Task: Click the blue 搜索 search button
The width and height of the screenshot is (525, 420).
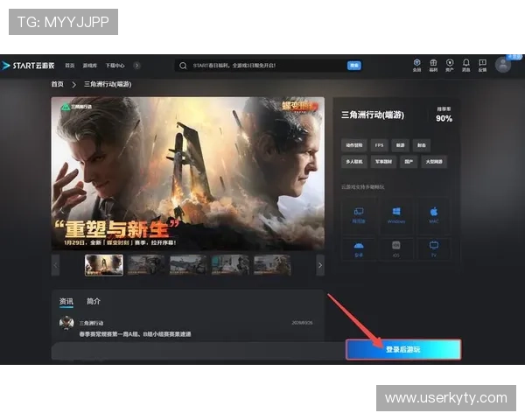Action: (x=354, y=66)
